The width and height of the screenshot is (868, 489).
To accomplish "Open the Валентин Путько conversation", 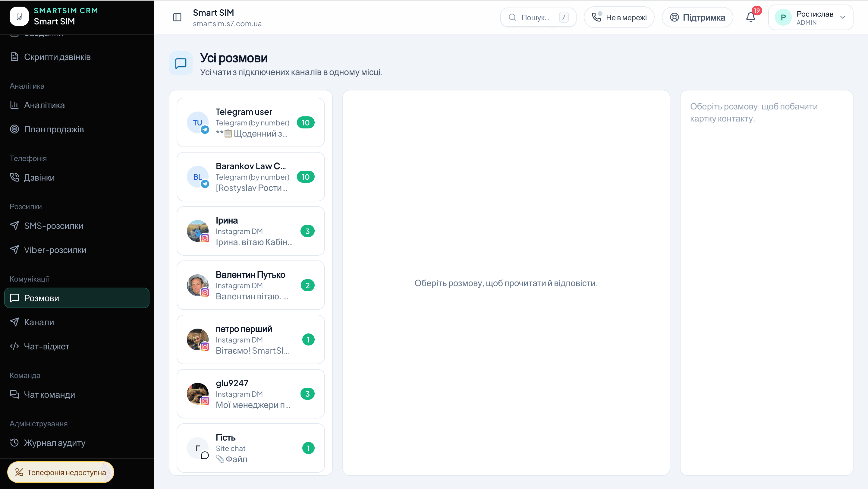I will [x=251, y=286].
